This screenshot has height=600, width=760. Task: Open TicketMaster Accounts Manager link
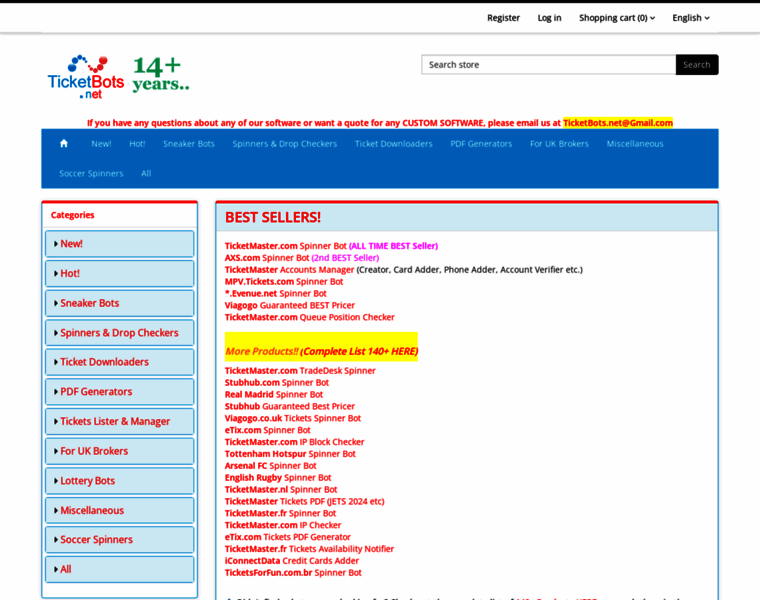click(289, 269)
